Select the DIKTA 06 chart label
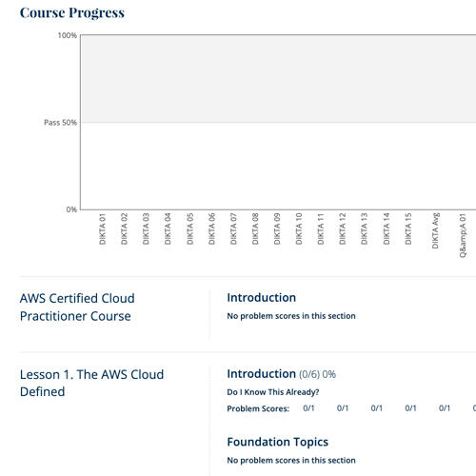Viewport: 476px width, 476px height. [x=211, y=228]
